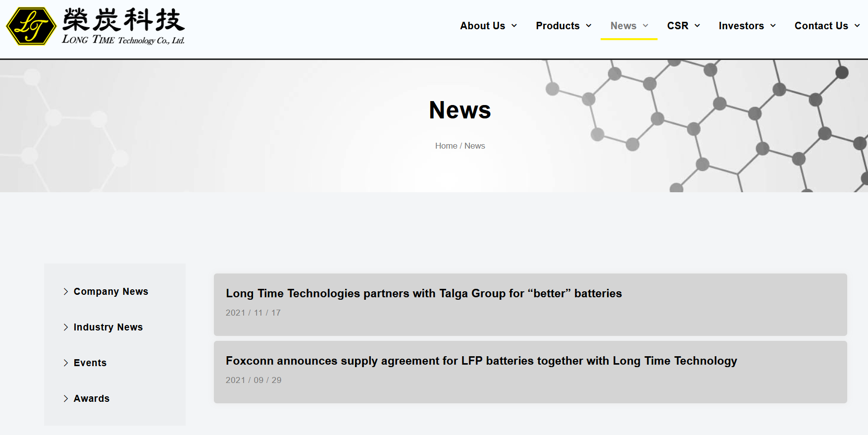Expand the Investors dropdown chevron
Image resolution: width=868 pixels, height=435 pixels.
(x=773, y=26)
